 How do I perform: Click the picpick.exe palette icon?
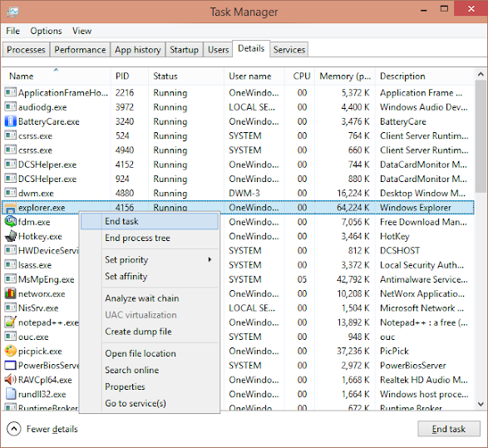point(10,351)
